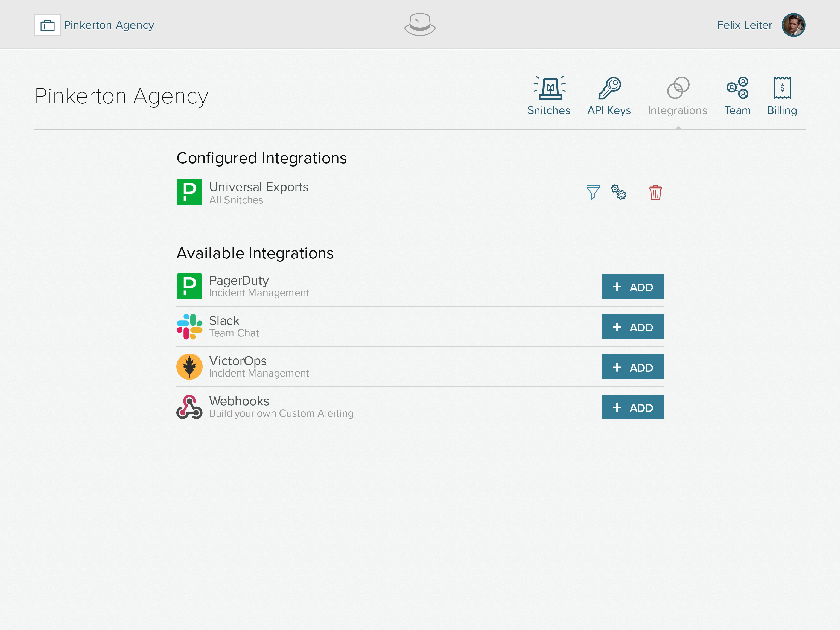The image size is (840, 630).
Task: View Billing via the receipt icon
Action: [x=781, y=88]
